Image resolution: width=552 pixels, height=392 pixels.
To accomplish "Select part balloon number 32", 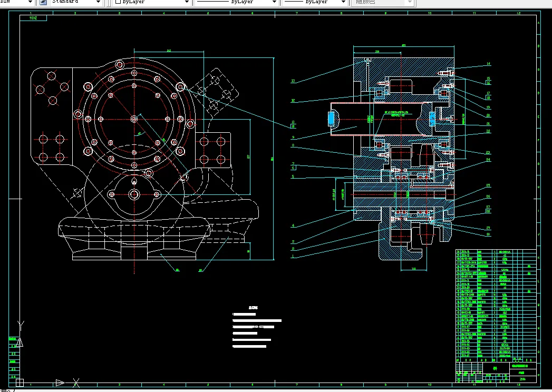I will 293,101.
